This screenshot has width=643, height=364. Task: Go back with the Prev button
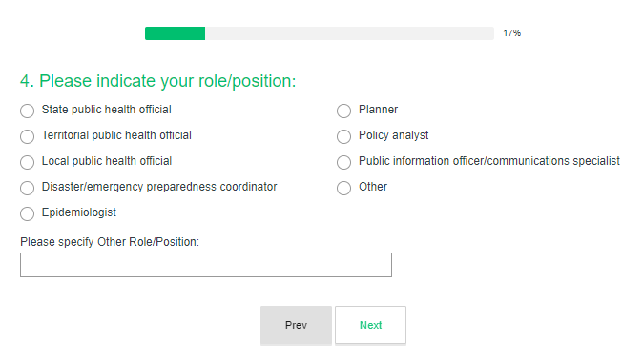click(296, 325)
